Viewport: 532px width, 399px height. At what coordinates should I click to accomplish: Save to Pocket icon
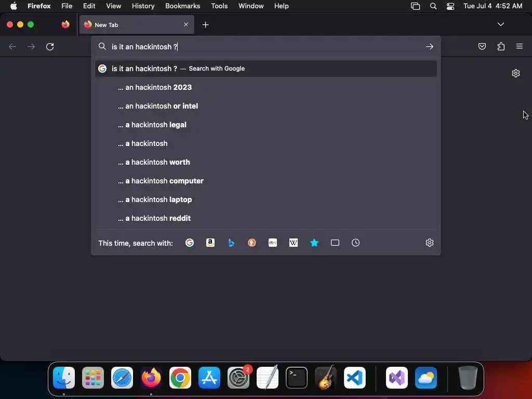point(482,46)
